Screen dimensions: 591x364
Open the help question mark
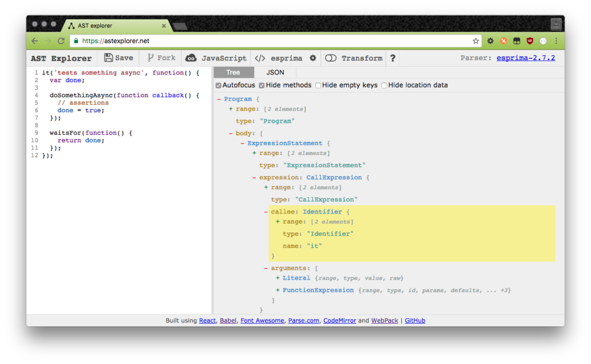coord(392,58)
